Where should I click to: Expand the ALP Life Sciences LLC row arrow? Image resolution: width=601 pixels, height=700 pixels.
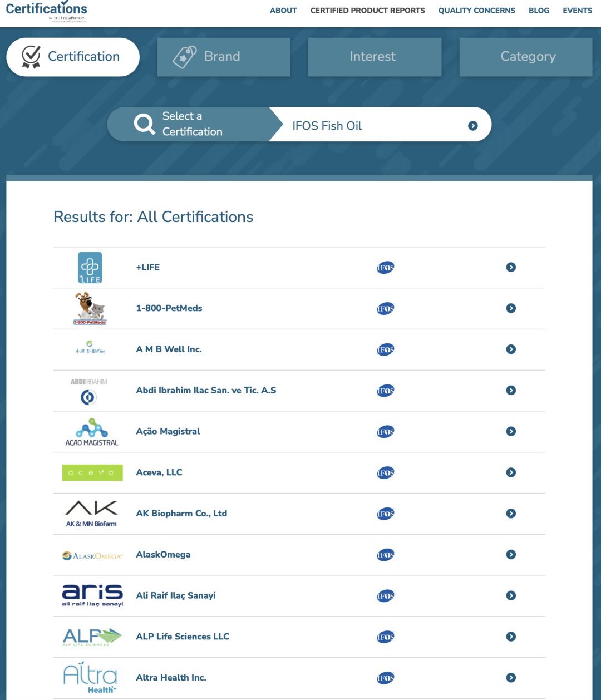click(511, 637)
